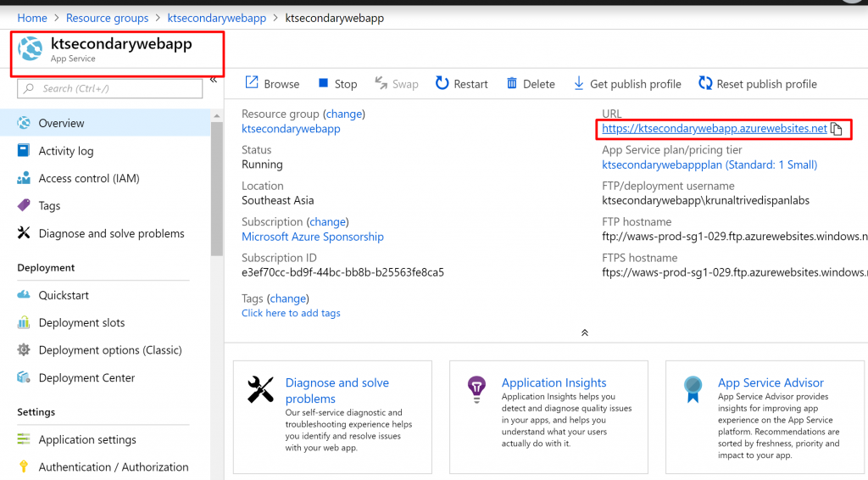Open Microsoft Azure Sponsorship link
This screenshot has width=868, height=480.
312,237
